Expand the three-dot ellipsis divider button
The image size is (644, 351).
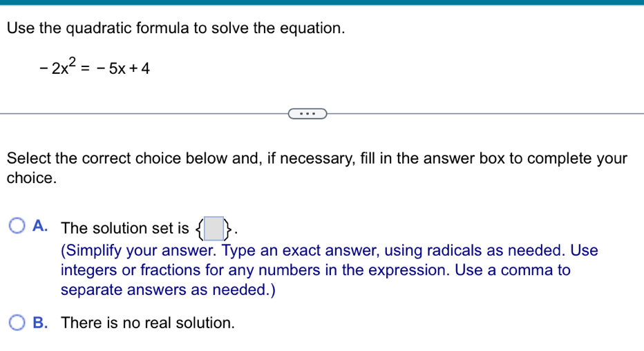coord(307,114)
